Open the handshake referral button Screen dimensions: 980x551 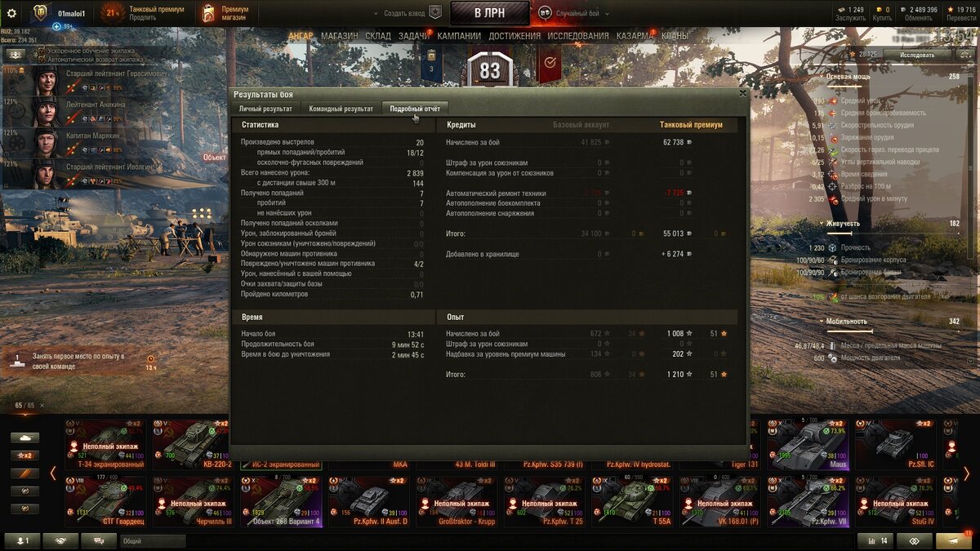61,540
